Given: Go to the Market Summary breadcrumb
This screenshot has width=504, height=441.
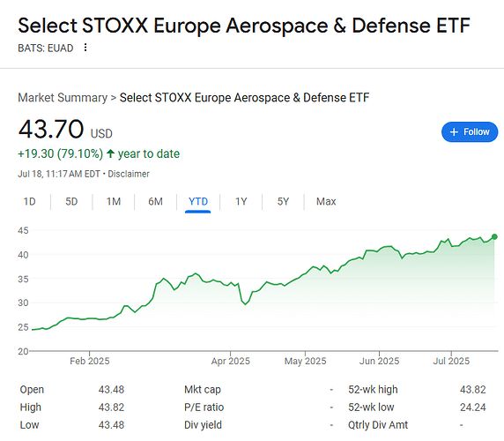Looking at the screenshot, I should point(63,98).
